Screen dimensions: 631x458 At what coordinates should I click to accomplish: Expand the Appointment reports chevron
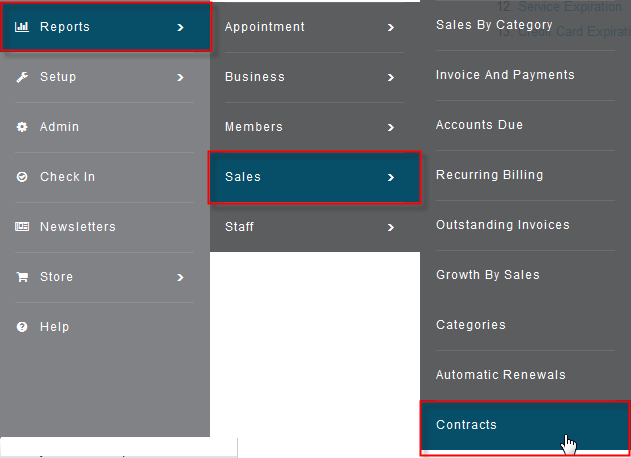tap(390, 27)
